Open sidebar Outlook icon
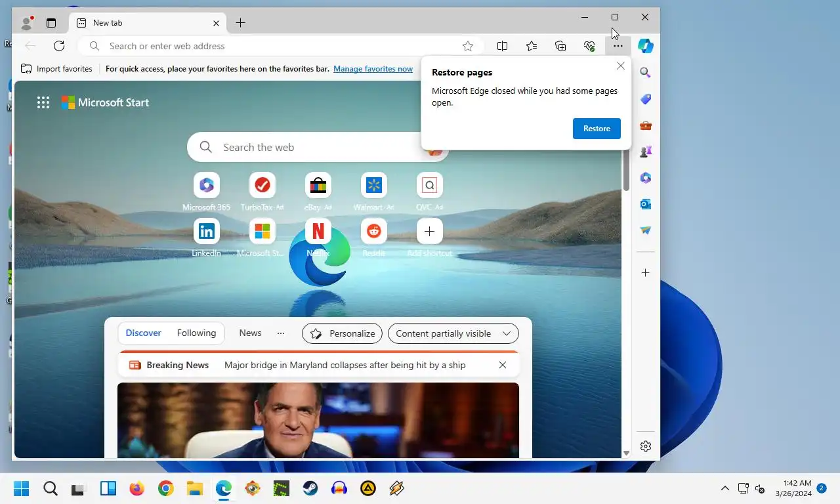This screenshot has height=504, width=840. [x=646, y=204]
